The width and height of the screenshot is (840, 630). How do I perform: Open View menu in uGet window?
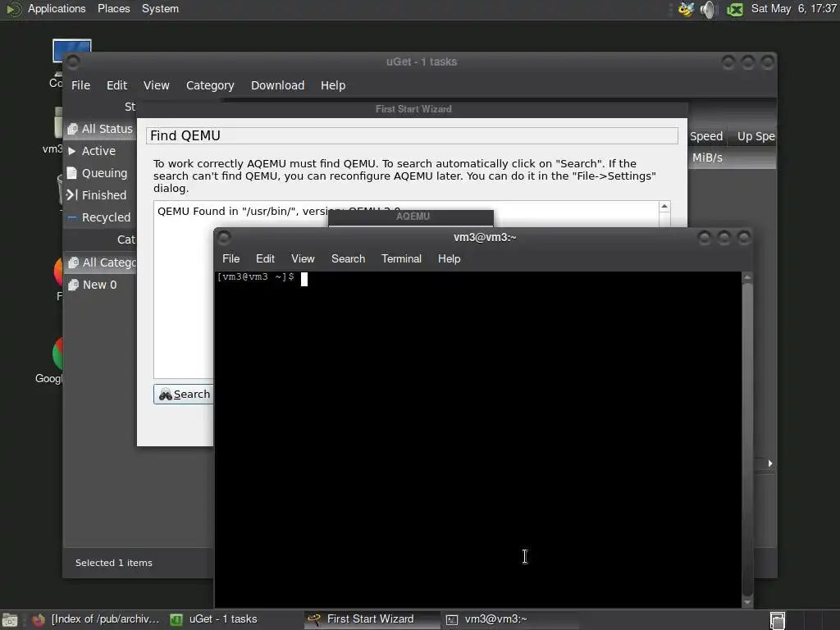157,85
